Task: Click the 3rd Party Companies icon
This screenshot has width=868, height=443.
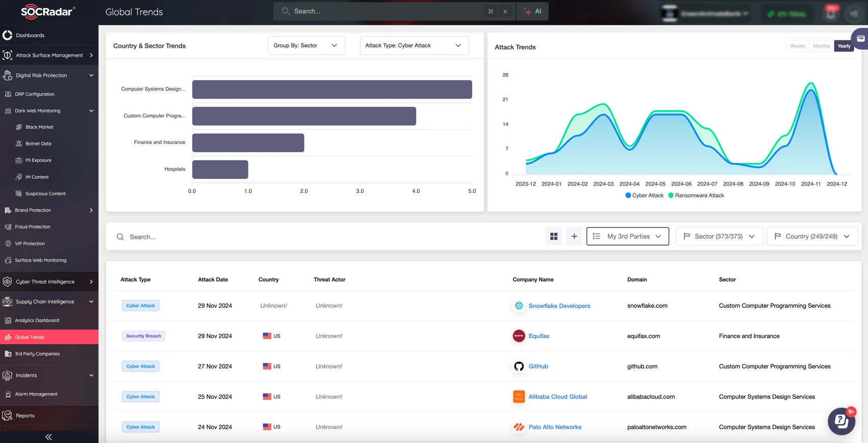Action: 8,354
